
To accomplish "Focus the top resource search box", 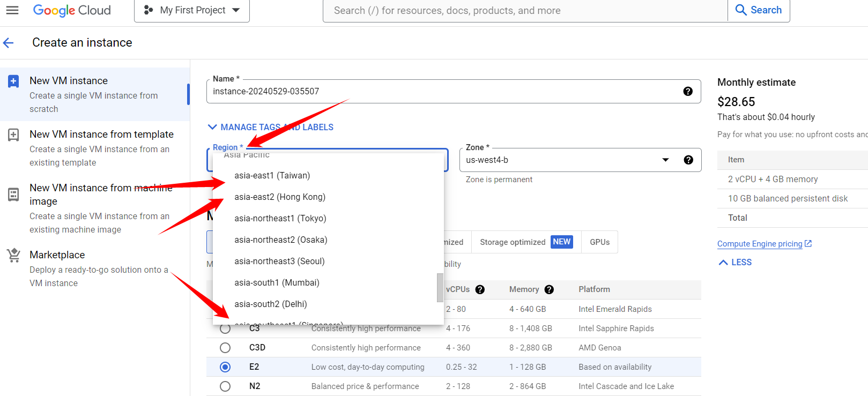I will point(525,11).
